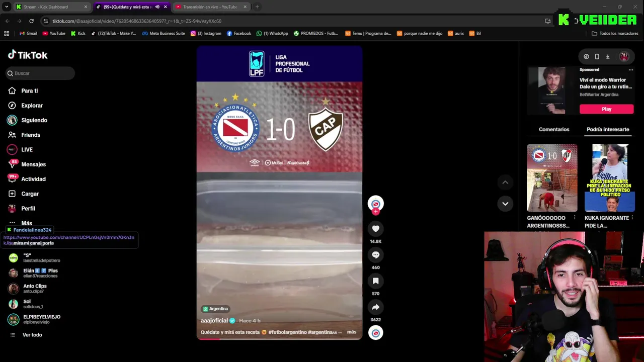Share video with arrow icon
The image size is (644, 362).
[376, 307]
